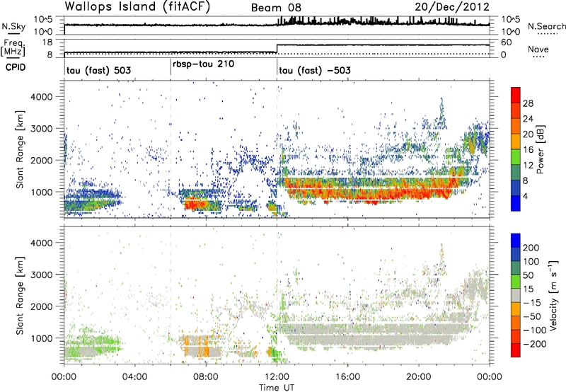Click the 'Velocity [m s-1]' color bar label

553,295
